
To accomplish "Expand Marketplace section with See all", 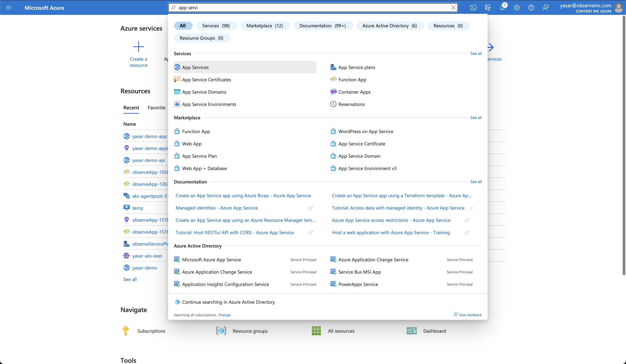I will (476, 118).
